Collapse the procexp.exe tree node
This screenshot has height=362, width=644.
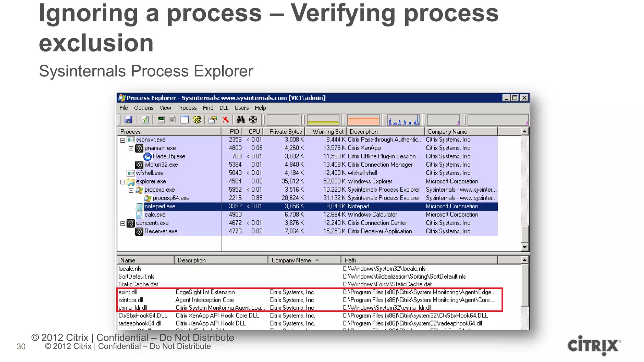click(131, 190)
